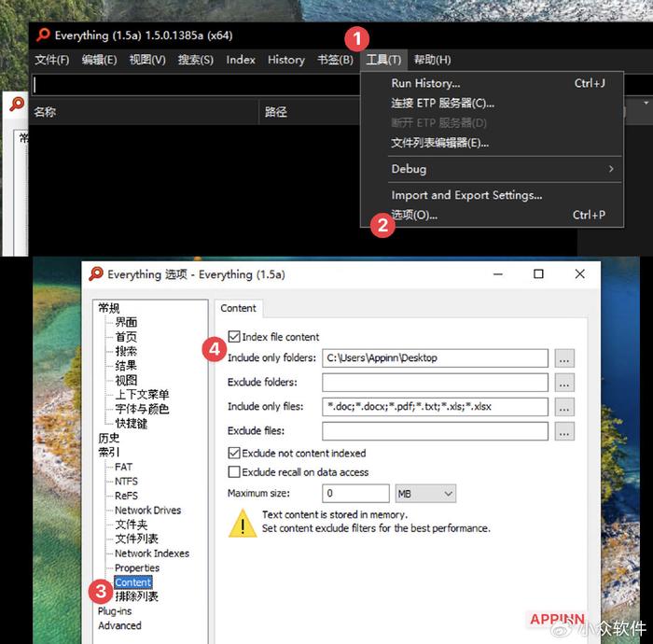The width and height of the screenshot is (653, 644).
Task: Open 文件(F) menu
Action: click(x=52, y=60)
